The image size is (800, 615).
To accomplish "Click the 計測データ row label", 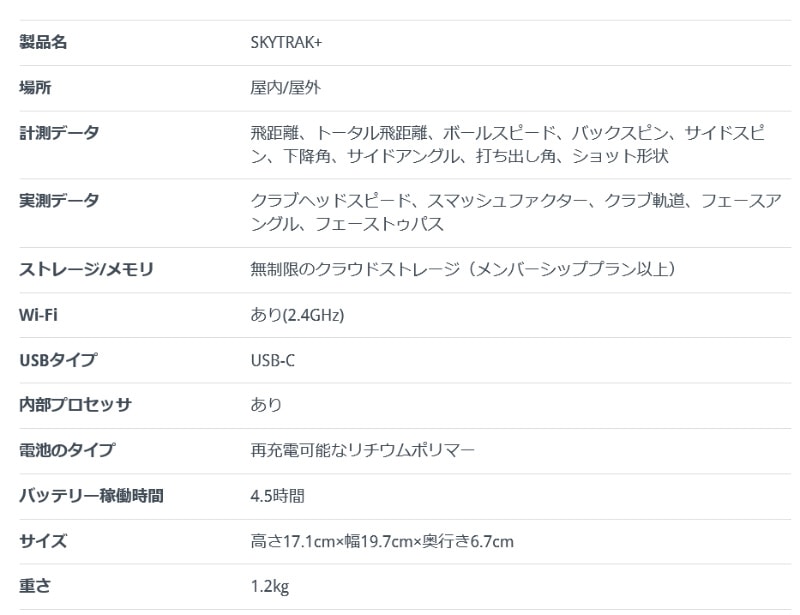I will pos(59,133).
